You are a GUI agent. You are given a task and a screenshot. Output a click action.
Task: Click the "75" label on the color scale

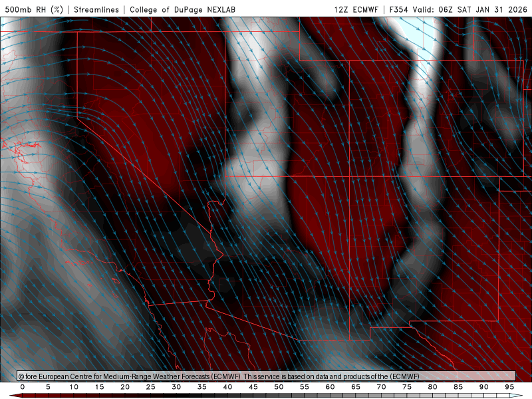407,387
